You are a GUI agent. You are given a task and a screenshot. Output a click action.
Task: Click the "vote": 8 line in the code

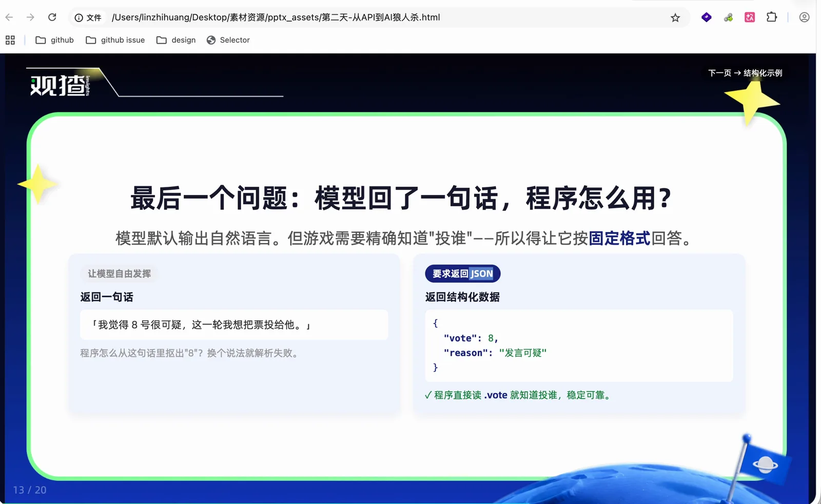[x=471, y=338]
